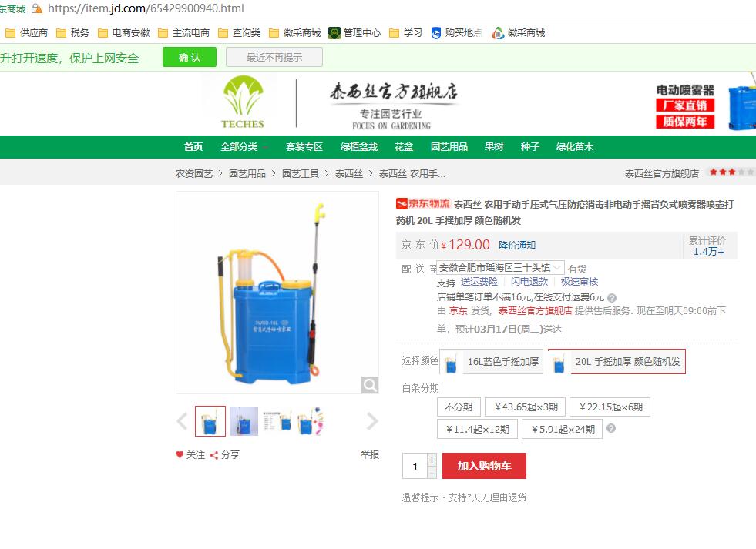Screen dimensions: 756x549
Task: Select the second product thumbnail image
Action: point(244,421)
